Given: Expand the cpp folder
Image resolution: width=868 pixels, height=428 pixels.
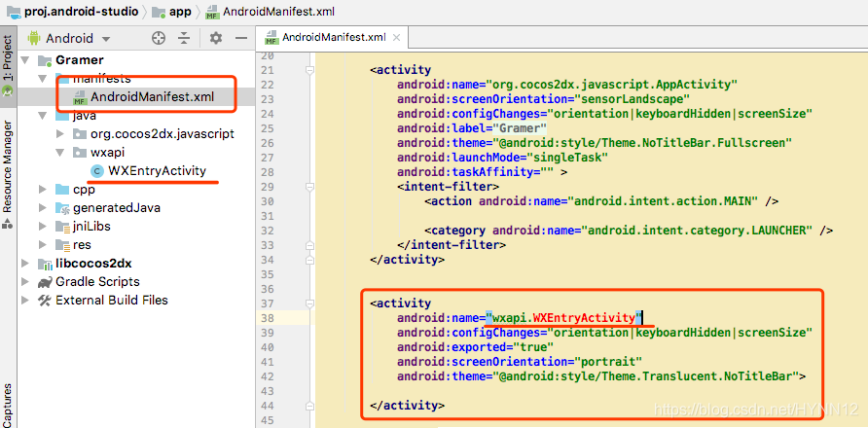Looking at the screenshot, I should click(x=43, y=190).
